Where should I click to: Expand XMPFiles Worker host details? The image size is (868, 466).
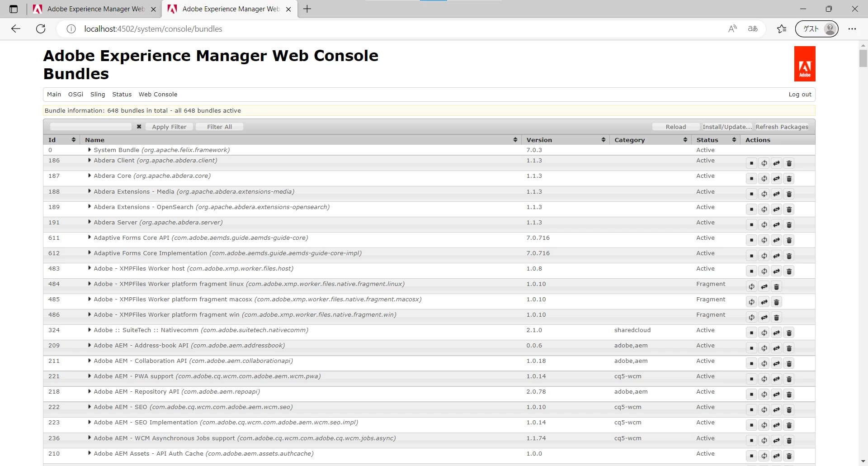[x=90, y=268]
